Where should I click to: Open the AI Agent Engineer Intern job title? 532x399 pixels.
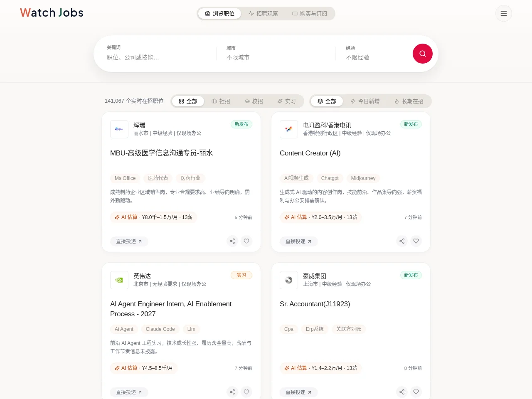pyautogui.click(x=171, y=309)
